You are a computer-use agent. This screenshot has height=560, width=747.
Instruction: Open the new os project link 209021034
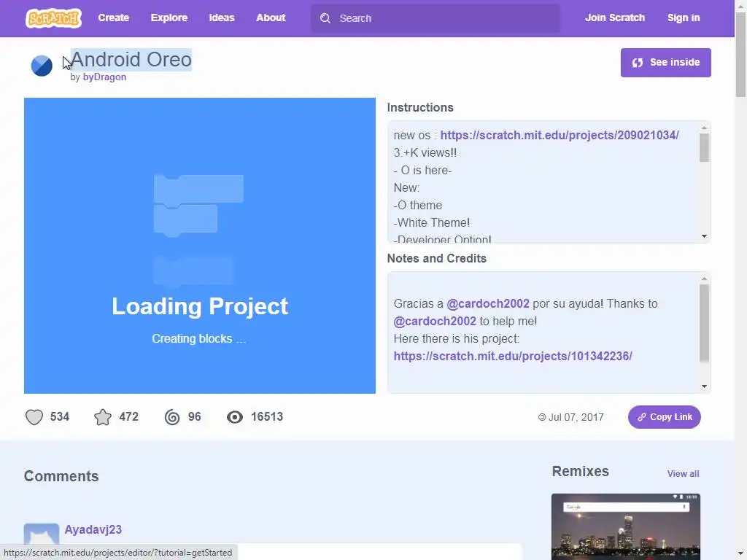560,135
